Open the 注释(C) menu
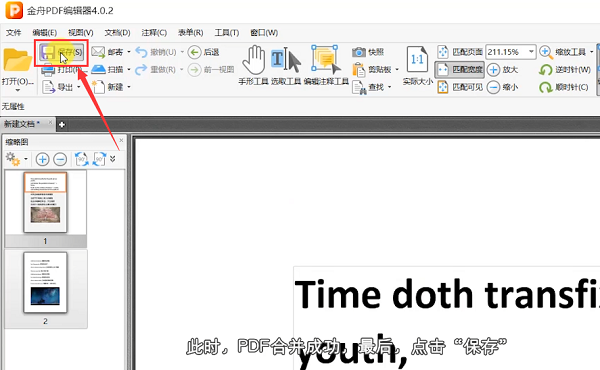The image size is (600, 370). point(154,33)
